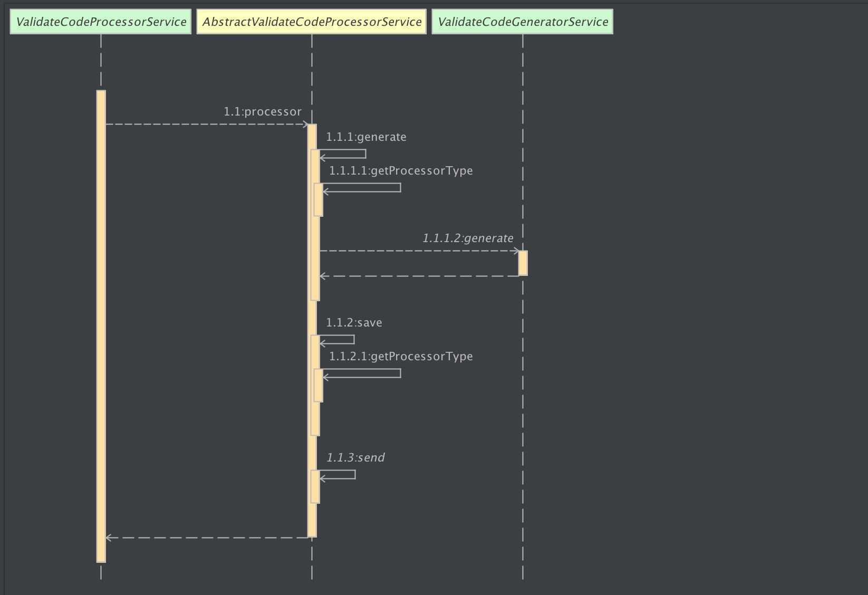Click the 1.1.1.1:getProcessorType message label
The image size is (868, 595).
[401, 171]
